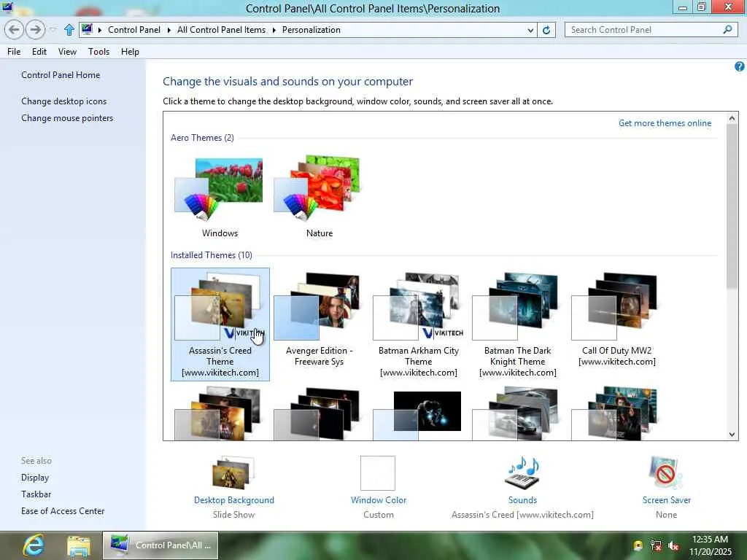Apply Batman The Dark Knight theme
Image resolution: width=747 pixels, height=560 pixels.
coord(517,324)
